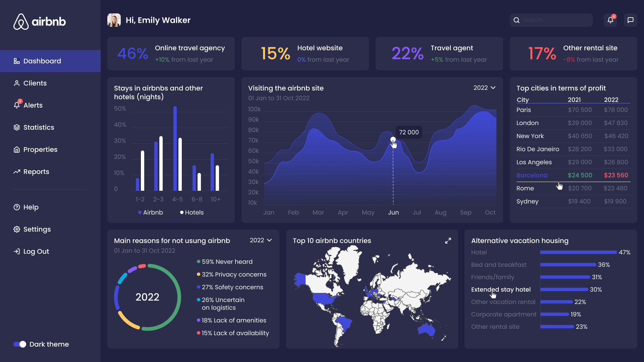Click the Extended stay hotel label
644x362 pixels.
(x=501, y=290)
